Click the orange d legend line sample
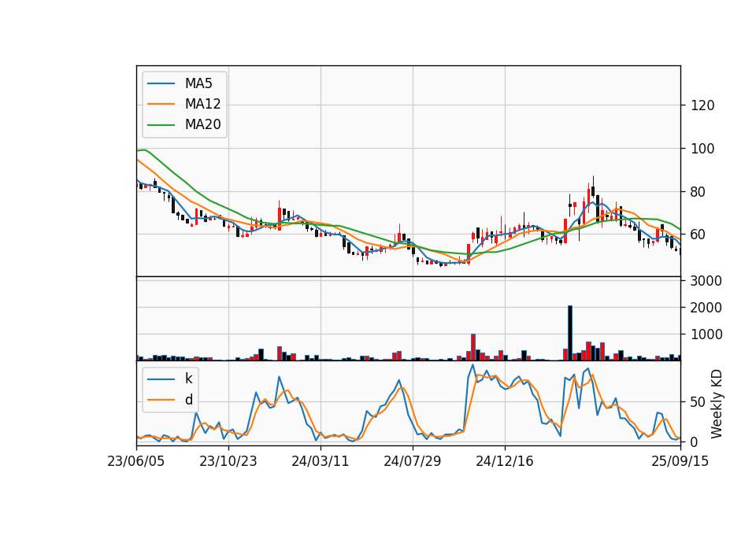 pyautogui.click(x=161, y=400)
